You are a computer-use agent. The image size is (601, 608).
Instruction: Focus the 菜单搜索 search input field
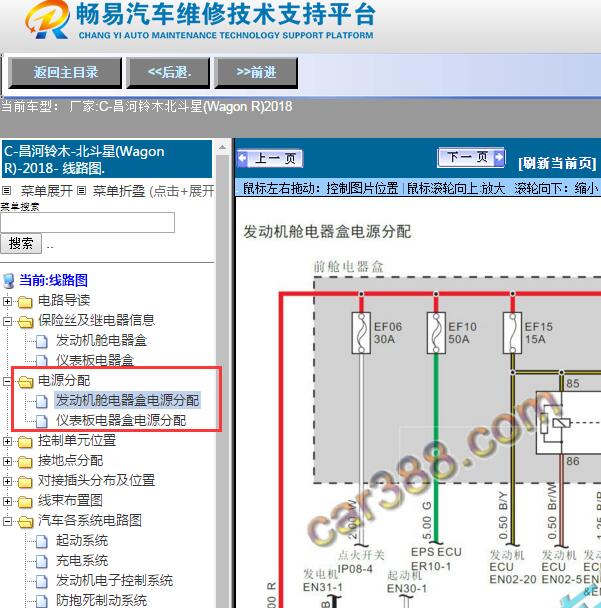(87, 222)
